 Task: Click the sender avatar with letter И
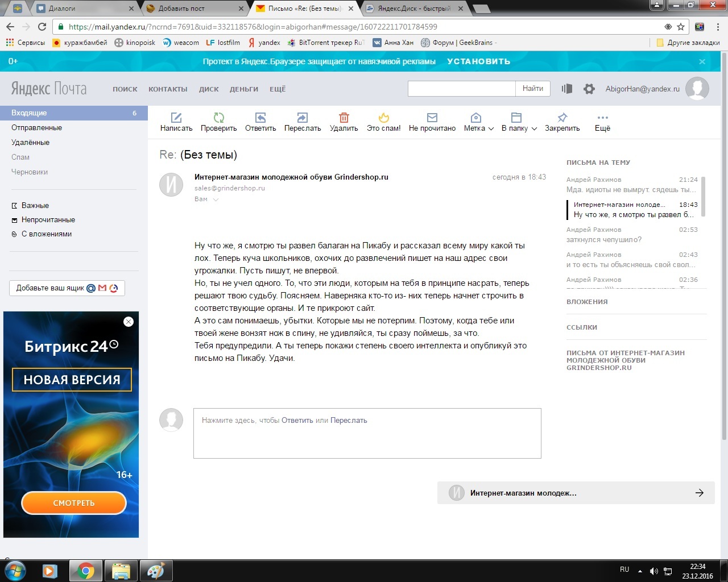point(171,185)
